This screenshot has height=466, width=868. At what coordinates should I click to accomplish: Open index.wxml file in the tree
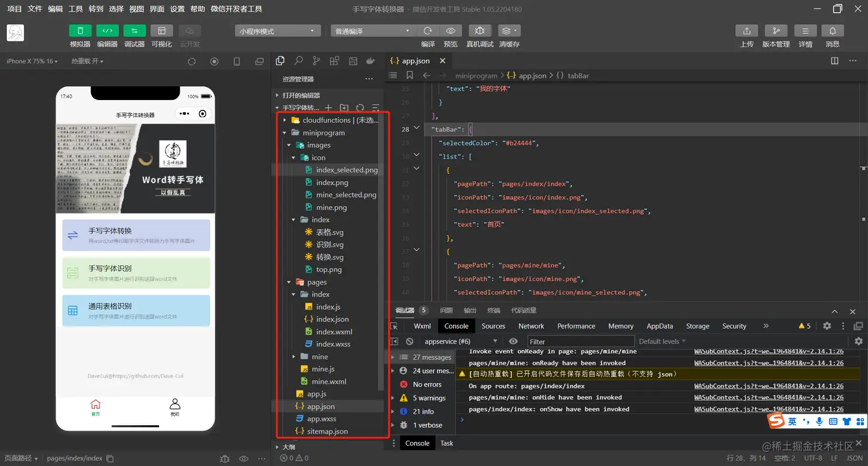click(x=334, y=332)
